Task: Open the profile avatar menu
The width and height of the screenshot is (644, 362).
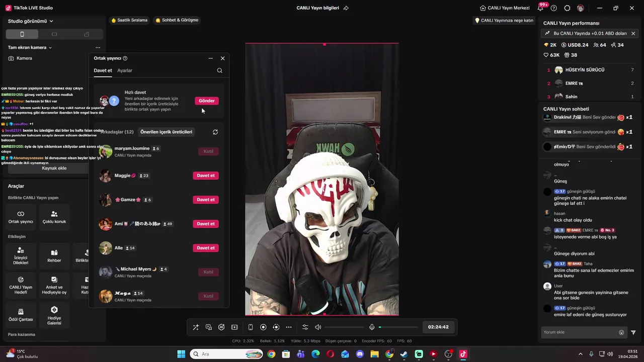Action: (x=581, y=8)
